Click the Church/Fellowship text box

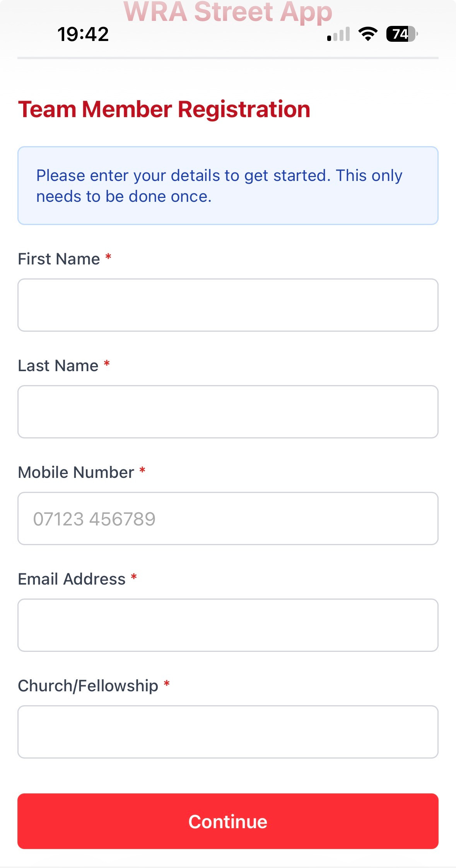pyautogui.click(x=228, y=732)
